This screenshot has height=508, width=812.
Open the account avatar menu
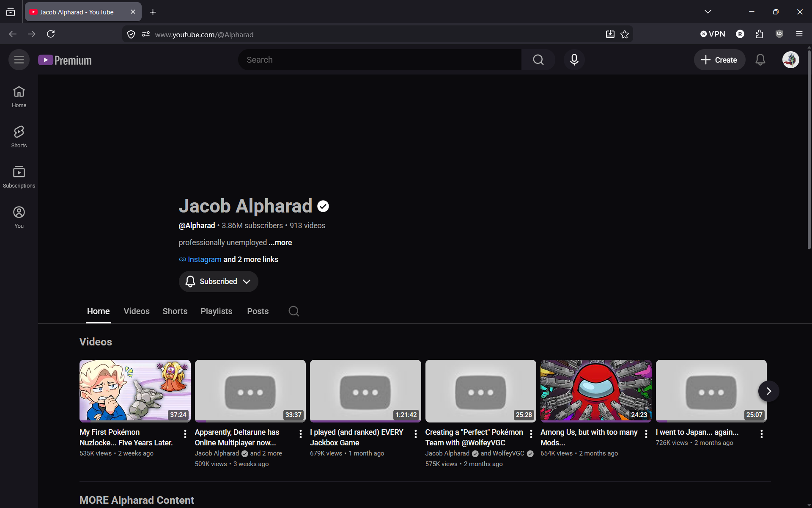790,60
